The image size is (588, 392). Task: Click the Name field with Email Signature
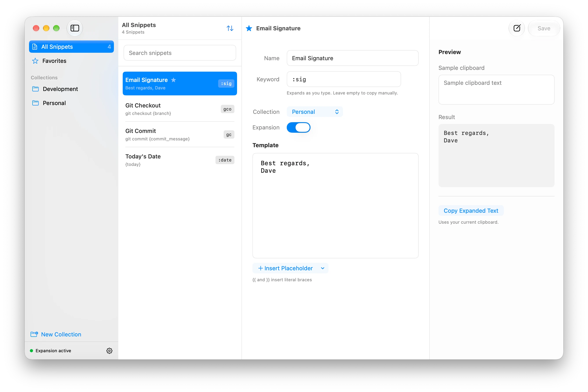(352, 58)
